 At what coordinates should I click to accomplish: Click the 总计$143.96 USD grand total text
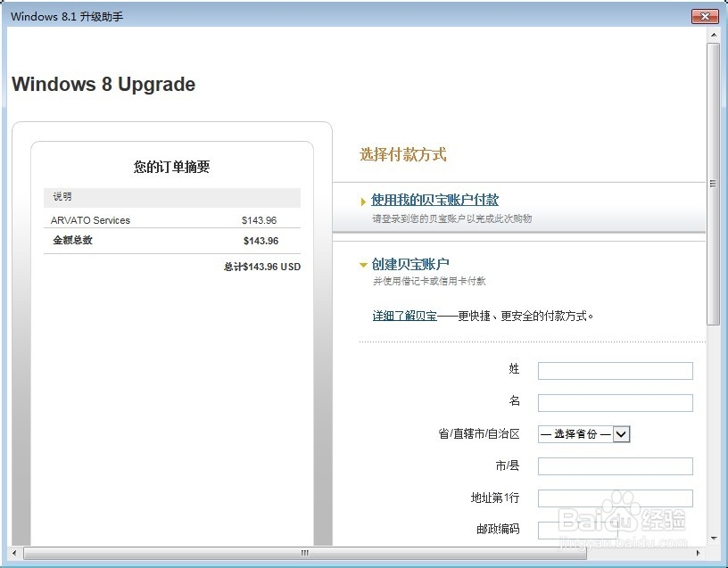(x=262, y=267)
